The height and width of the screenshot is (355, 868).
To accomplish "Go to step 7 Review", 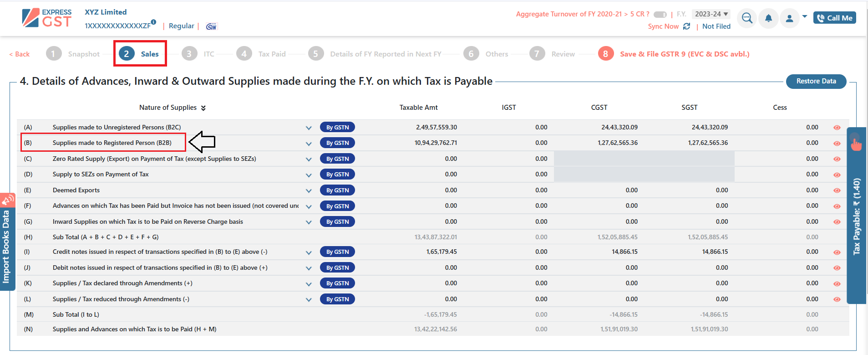I will click(x=552, y=54).
